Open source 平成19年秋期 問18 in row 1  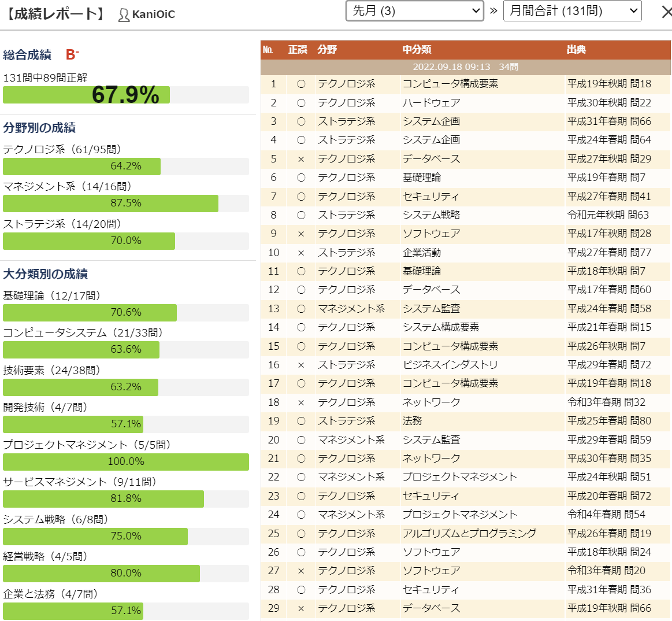tap(609, 84)
